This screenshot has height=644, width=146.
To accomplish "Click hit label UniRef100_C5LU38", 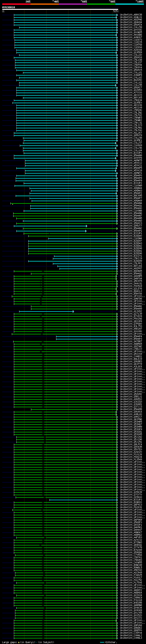I will pos(131,60).
